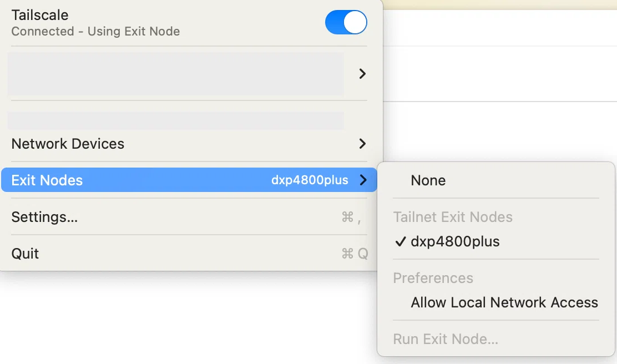Click the Exit Nodes label
The height and width of the screenshot is (364, 617).
47,180
